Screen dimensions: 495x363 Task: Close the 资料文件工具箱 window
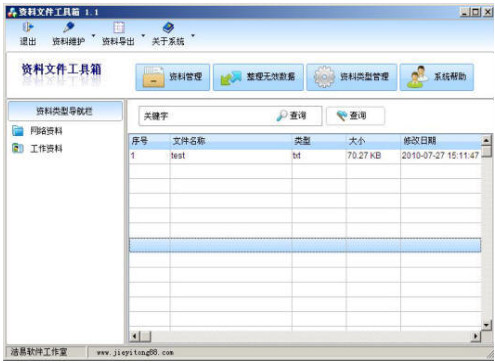[x=487, y=12]
